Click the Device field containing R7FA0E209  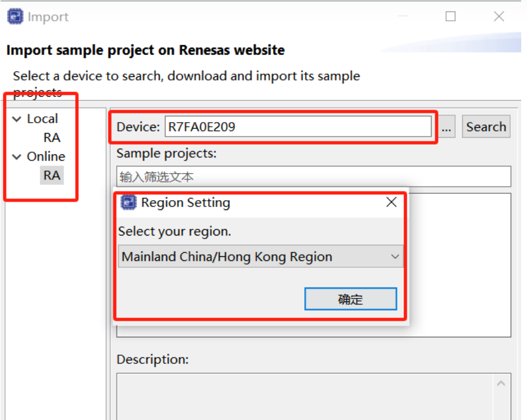click(x=298, y=127)
